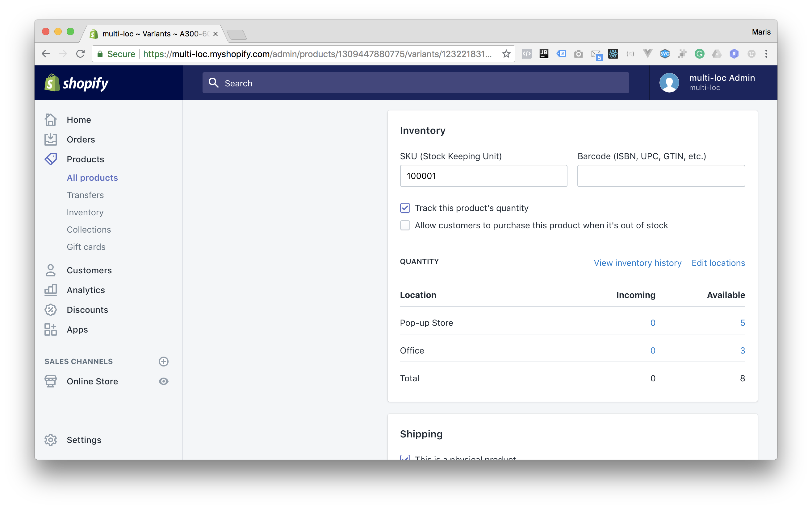This screenshot has width=812, height=509.
Task: Add a sales channel plus icon
Action: pos(163,361)
